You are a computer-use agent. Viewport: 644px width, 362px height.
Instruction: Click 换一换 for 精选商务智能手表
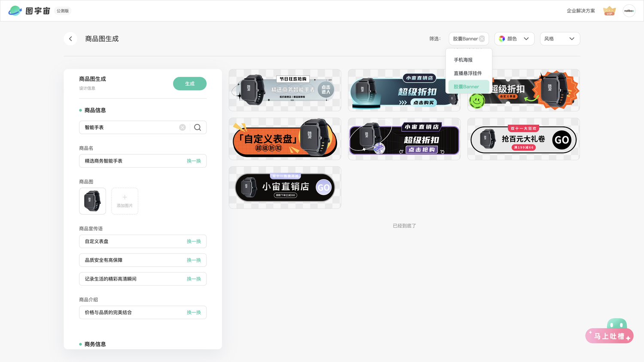click(194, 161)
